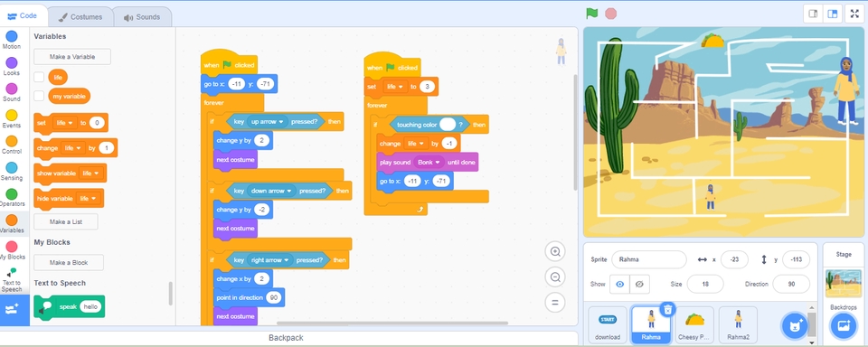Open the Text to Speech category
Viewport: 868px width, 347px height.
point(12,281)
